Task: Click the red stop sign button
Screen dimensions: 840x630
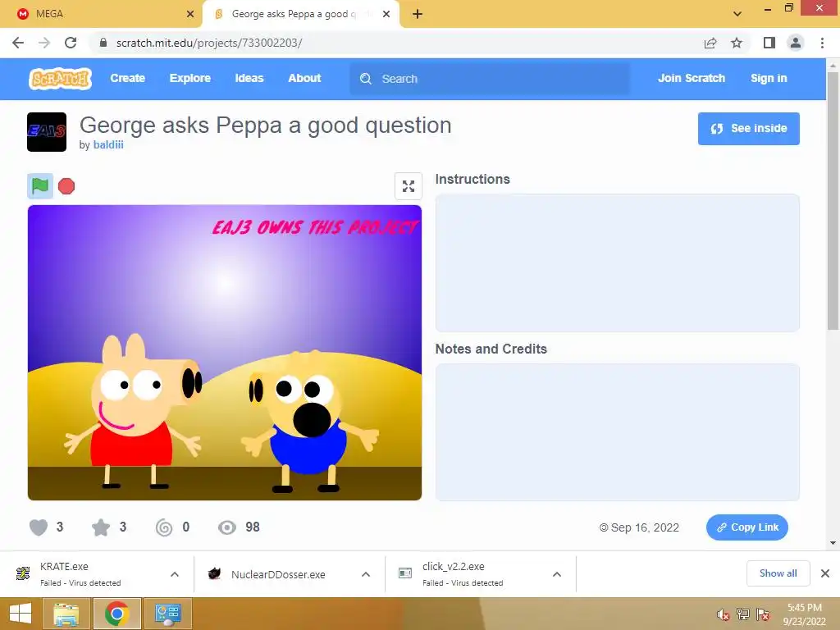Action: point(66,186)
